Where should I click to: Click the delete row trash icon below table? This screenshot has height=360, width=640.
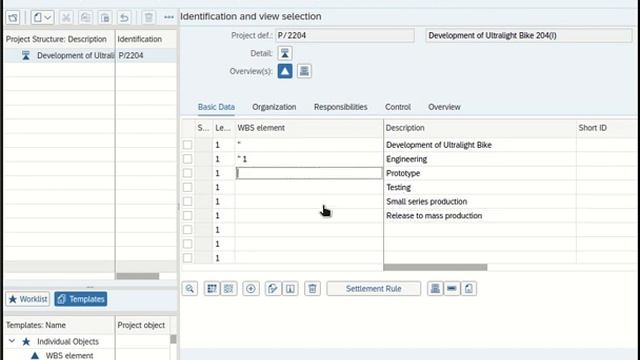pos(312,289)
